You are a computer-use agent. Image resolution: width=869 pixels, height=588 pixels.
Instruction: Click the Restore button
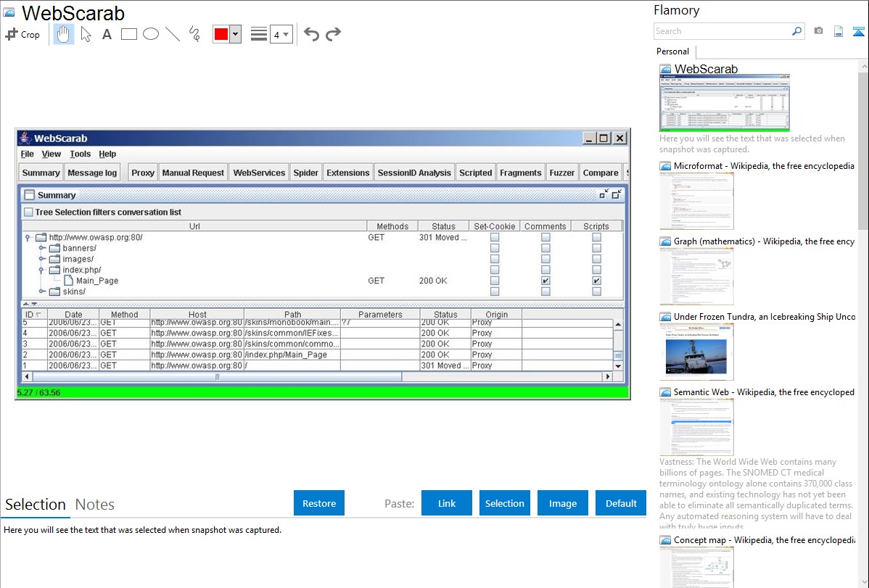(x=319, y=503)
